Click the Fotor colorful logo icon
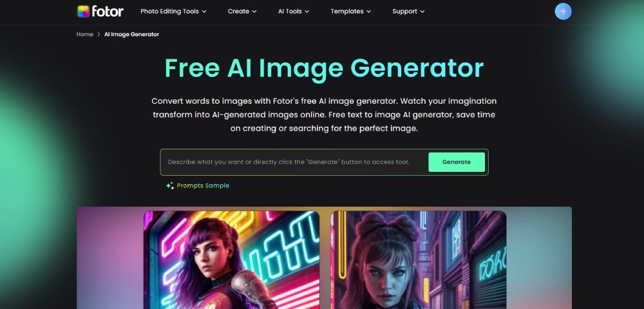644x309 pixels. pyautogui.click(x=83, y=11)
